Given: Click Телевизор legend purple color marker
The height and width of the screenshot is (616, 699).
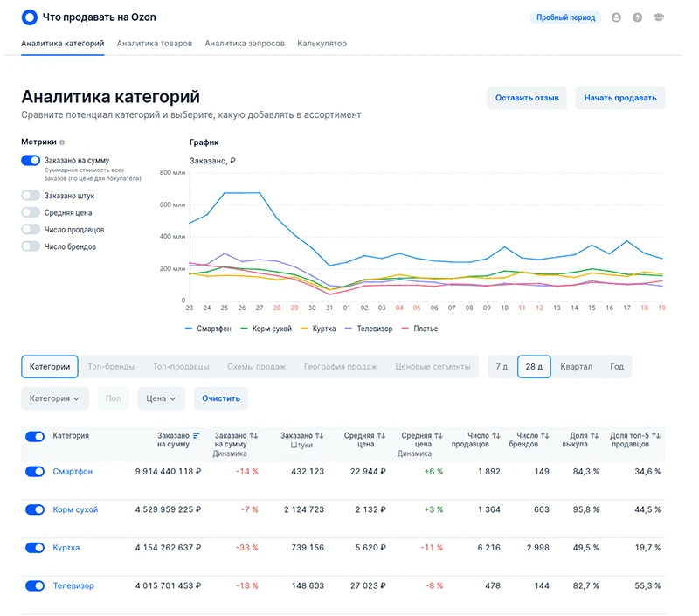Looking at the screenshot, I should pos(349,329).
